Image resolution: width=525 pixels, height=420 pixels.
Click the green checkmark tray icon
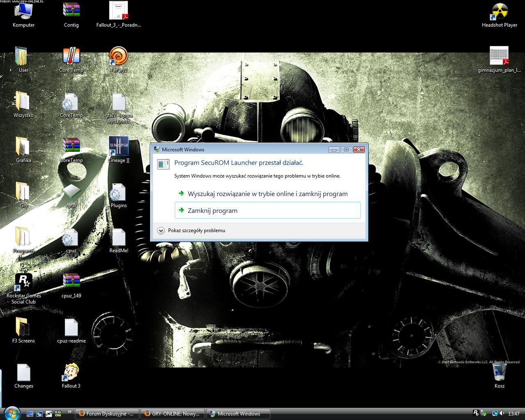pos(484,414)
